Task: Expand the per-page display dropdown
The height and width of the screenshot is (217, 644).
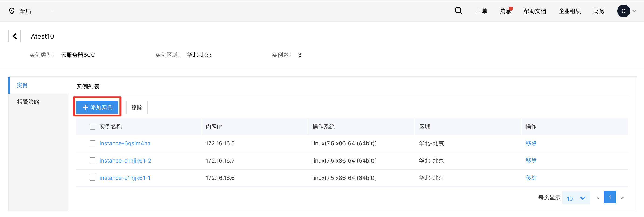Action: (576, 198)
